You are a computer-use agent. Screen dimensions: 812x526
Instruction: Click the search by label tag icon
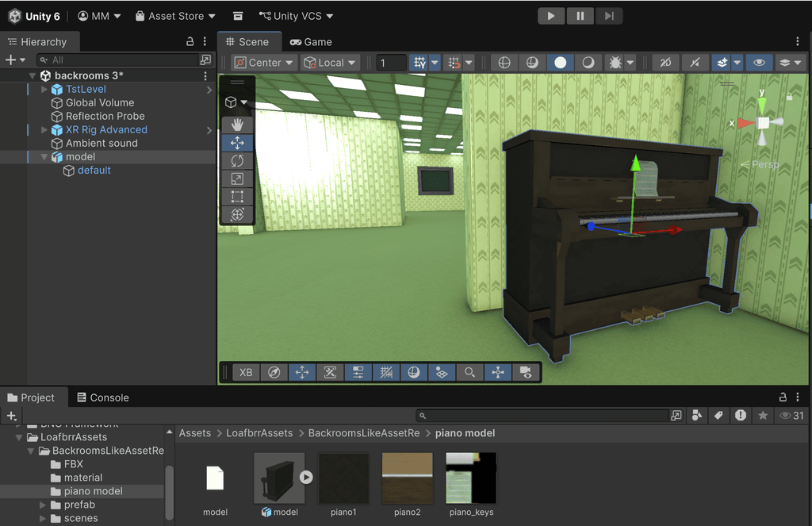tap(718, 415)
